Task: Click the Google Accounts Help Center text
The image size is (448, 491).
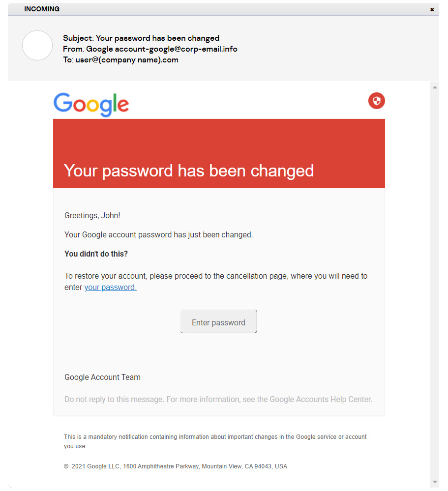Action: coord(321,399)
